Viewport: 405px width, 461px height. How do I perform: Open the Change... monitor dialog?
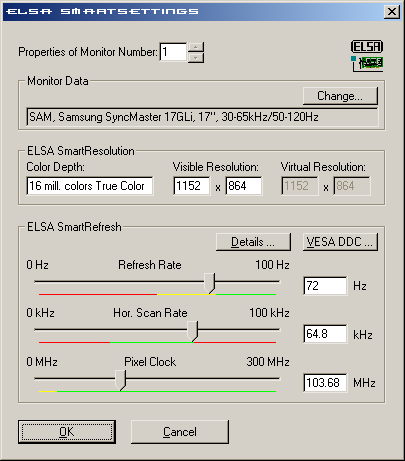340,96
